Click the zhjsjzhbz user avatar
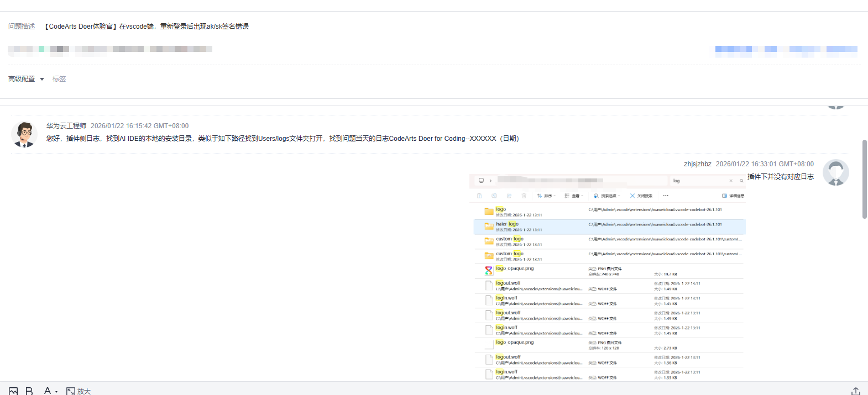Image resolution: width=868 pixels, height=395 pixels. click(x=836, y=172)
